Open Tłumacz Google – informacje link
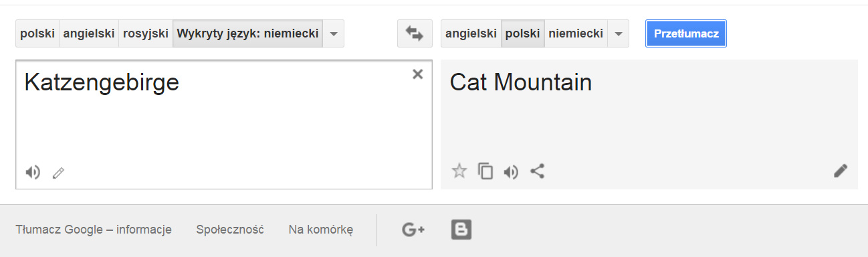This screenshot has width=868, height=257. click(x=94, y=230)
